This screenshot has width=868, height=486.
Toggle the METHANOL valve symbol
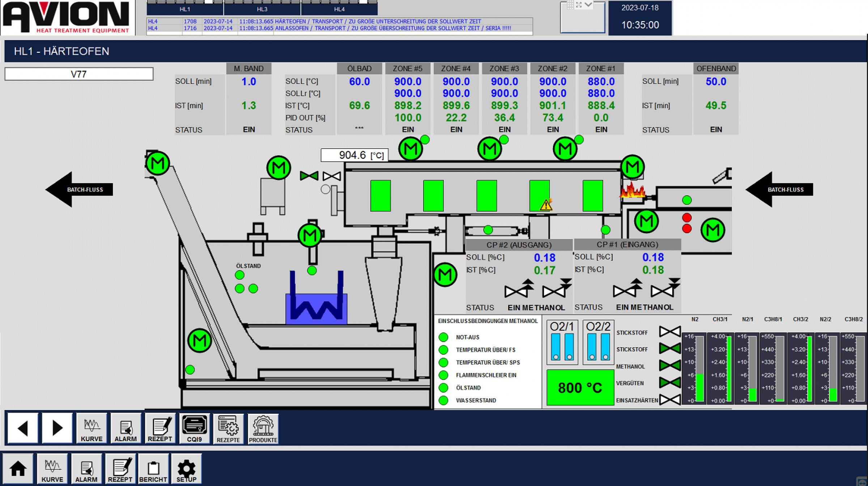click(669, 366)
